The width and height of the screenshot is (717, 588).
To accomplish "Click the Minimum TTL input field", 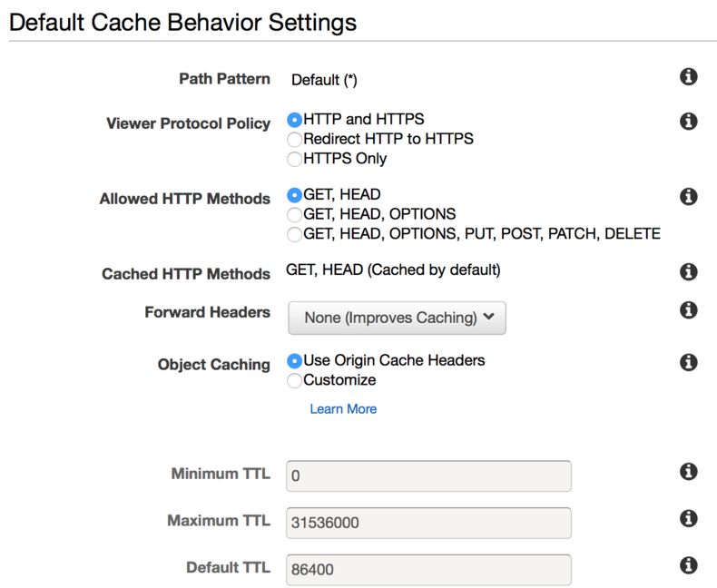I will pos(428,475).
